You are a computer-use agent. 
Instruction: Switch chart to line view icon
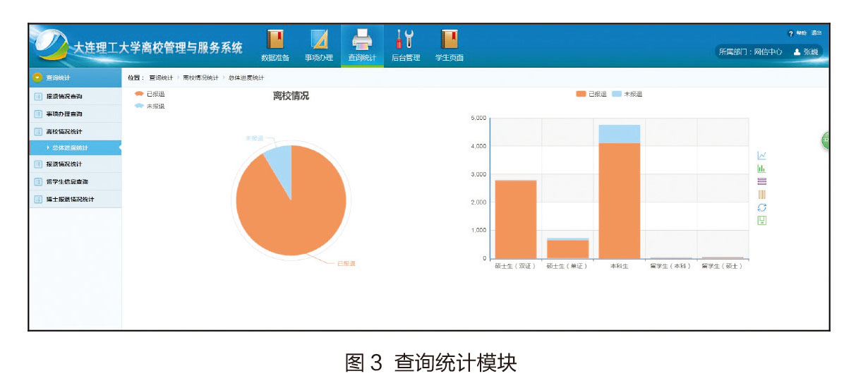click(x=762, y=156)
